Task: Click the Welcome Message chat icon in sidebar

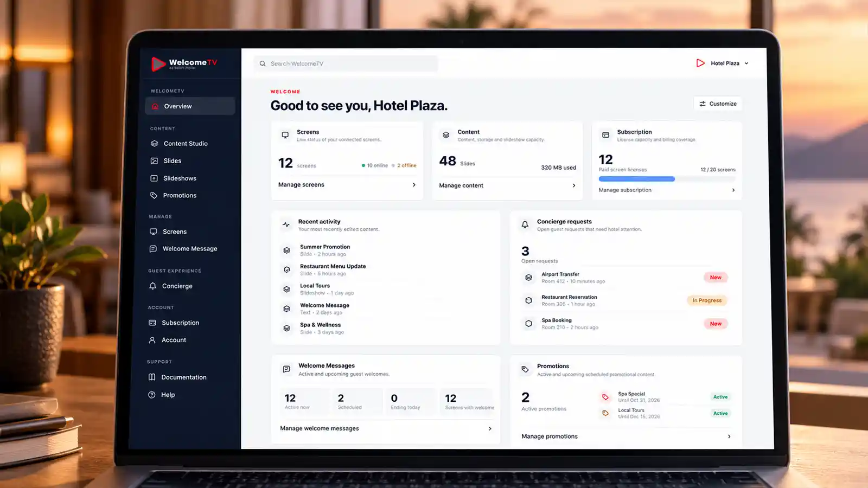Action: [153, 249]
